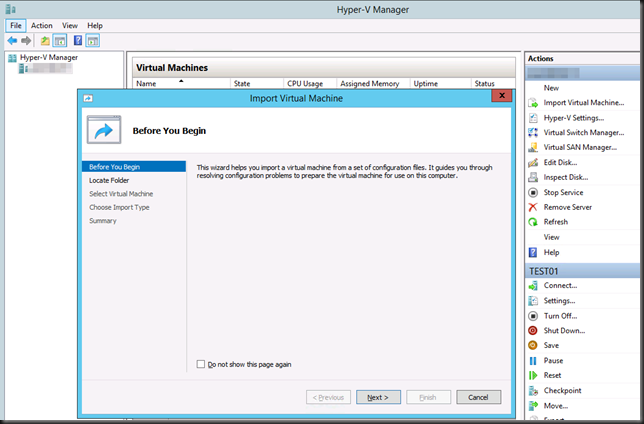Click Reset icon under TEST01
This screenshot has height=424, width=644.
(533, 376)
